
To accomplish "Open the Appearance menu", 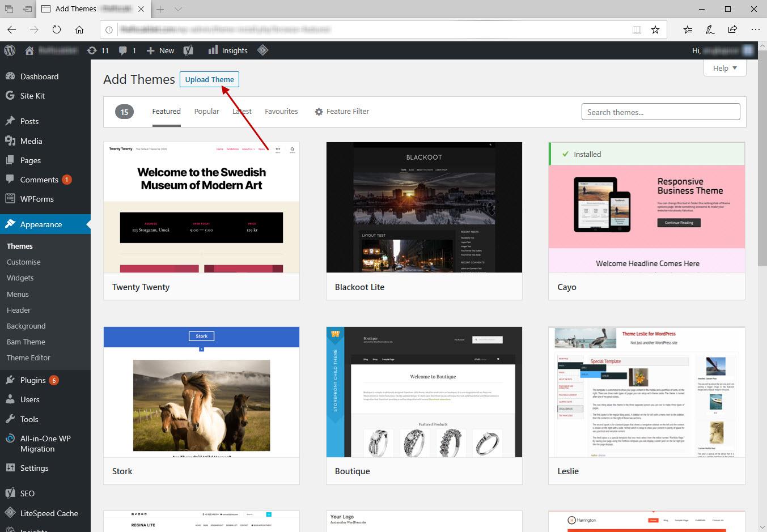I will pos(45,224).
